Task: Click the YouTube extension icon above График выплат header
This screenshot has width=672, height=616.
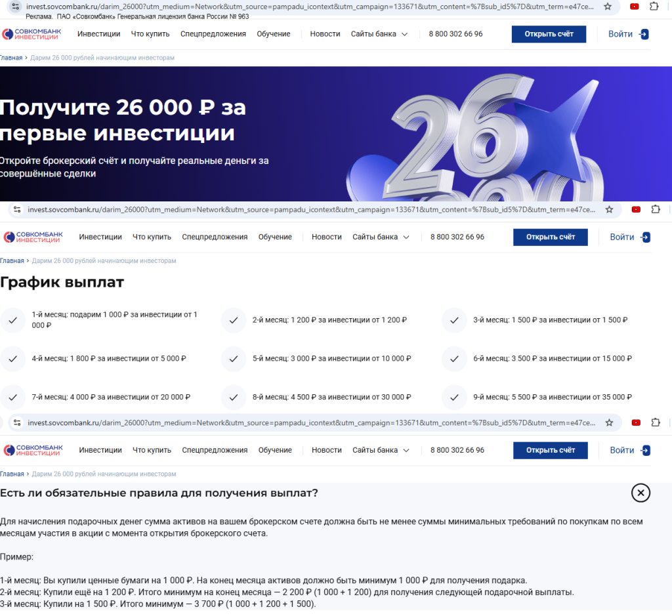Action: click(x=635, y=210)
